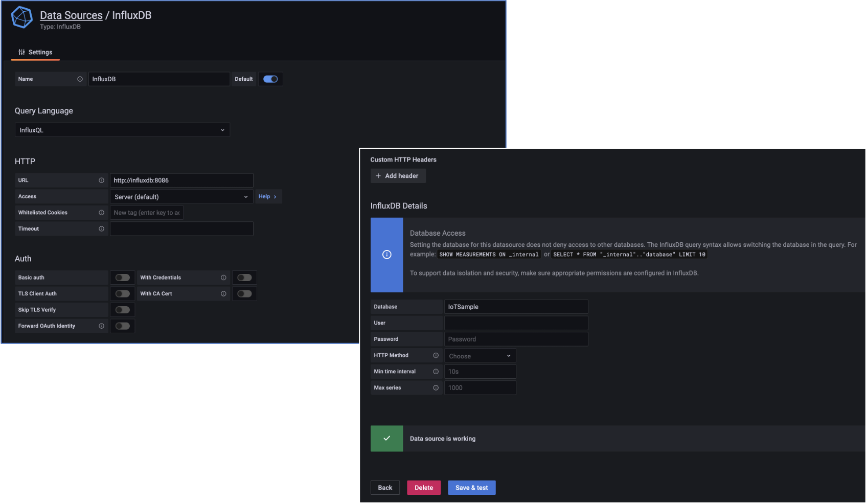Open the Data Sources breadcrumb link
This screenshot has width=867, height=504.
tap(71, 15)
